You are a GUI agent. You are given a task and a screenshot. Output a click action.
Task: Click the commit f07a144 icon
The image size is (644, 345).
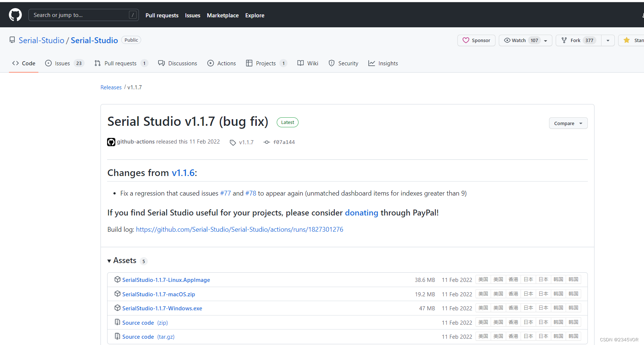[267, 142]
